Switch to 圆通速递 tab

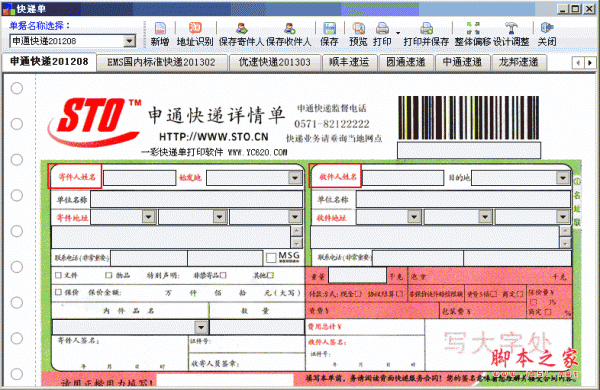[406, 62]
